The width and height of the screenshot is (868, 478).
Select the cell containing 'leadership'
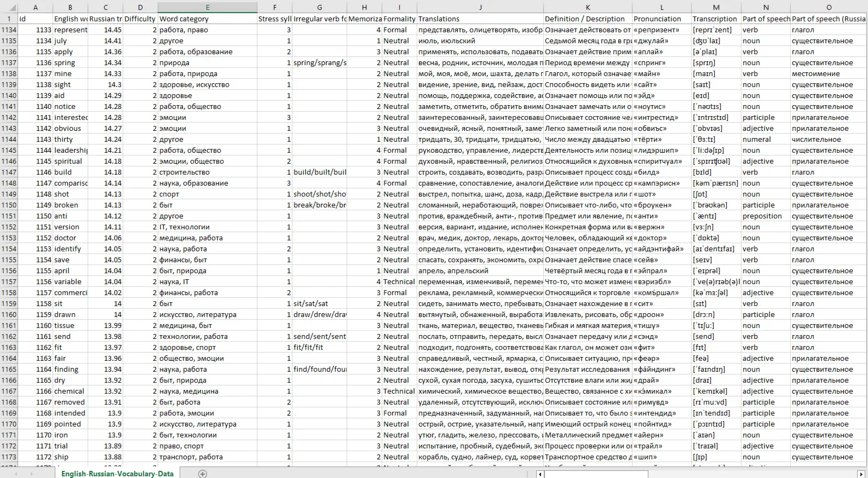coord(71,150)
